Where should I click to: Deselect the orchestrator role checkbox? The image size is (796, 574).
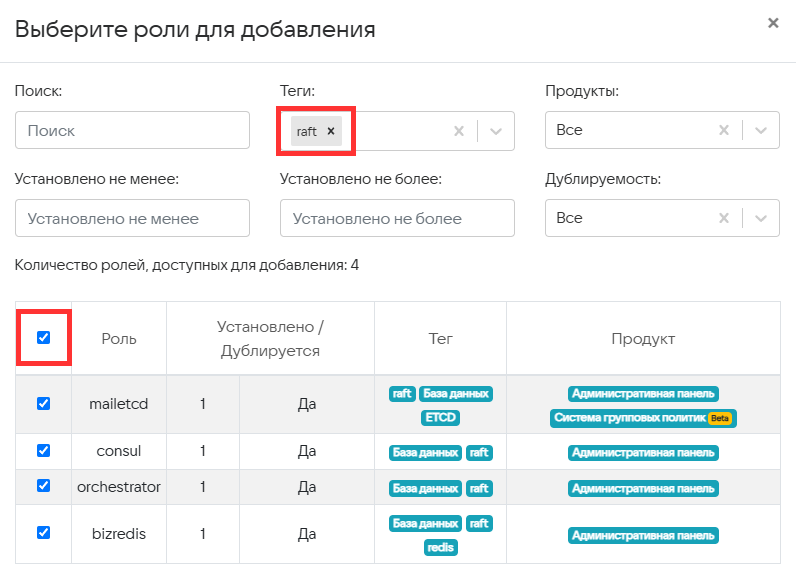(x=43, y=486)
